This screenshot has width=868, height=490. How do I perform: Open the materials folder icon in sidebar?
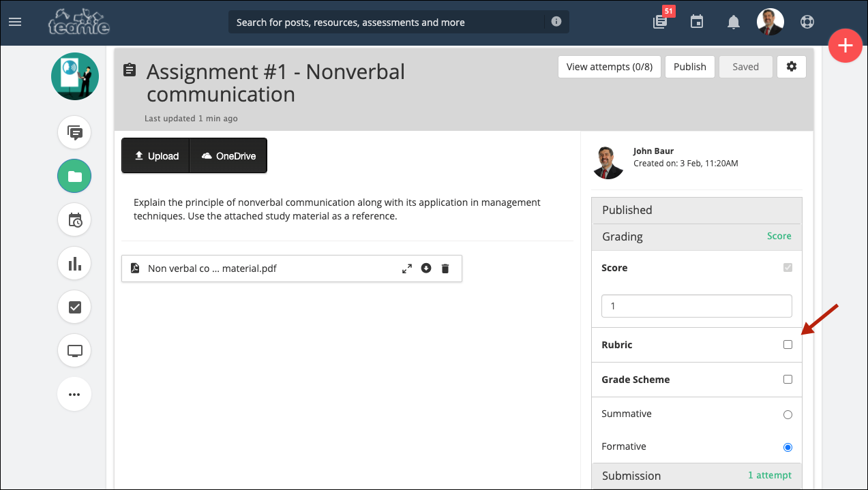[x=75, y=177]
